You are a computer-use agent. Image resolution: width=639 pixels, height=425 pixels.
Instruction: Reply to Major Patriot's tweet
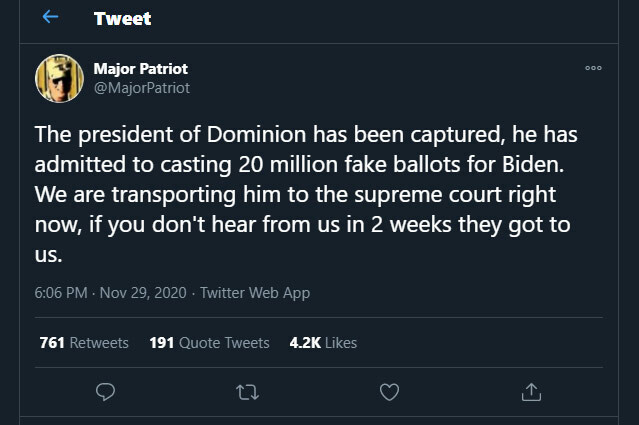(106, 392)
